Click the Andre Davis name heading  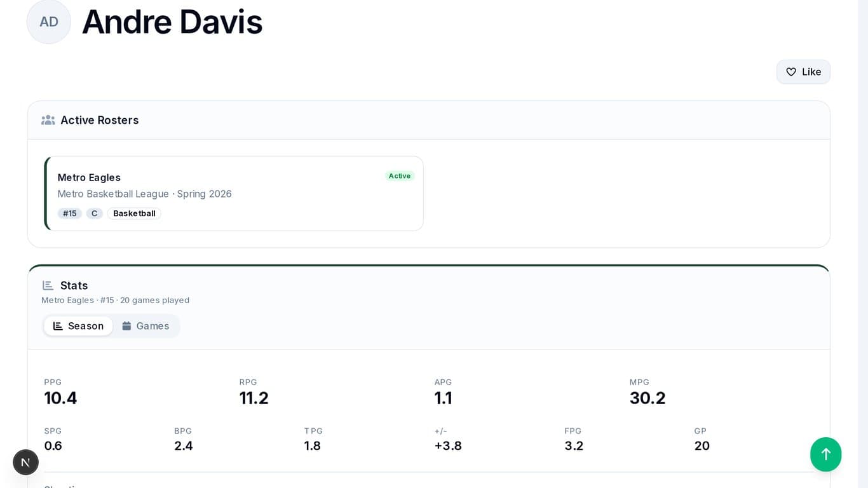click(172, 22)
